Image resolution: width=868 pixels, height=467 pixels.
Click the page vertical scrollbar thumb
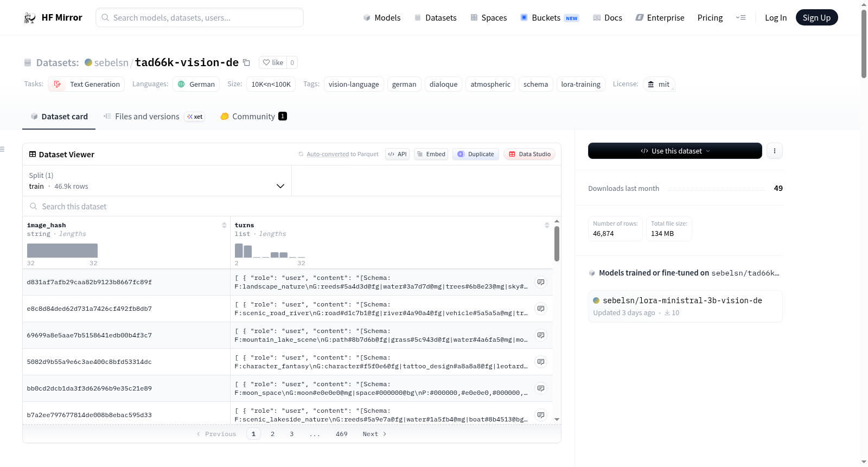[x=864, y=43]
